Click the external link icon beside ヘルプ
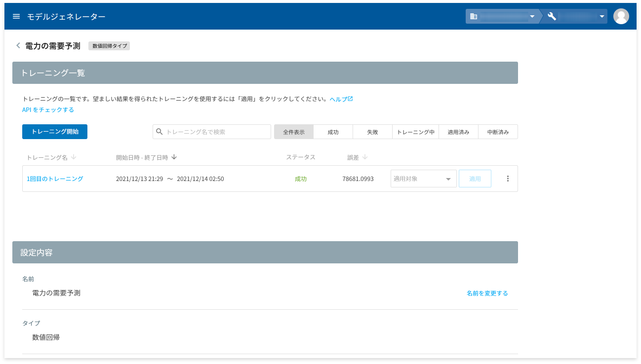The width and height of the screenshot is (641, 364). click(x=351, y=99)
